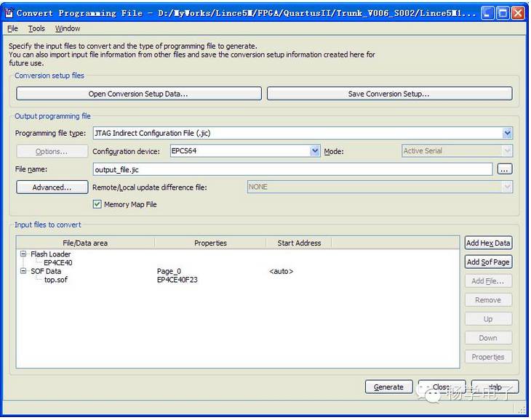
Task: Select EP4CE40 under Flash Loader
Action: point(58,263)
